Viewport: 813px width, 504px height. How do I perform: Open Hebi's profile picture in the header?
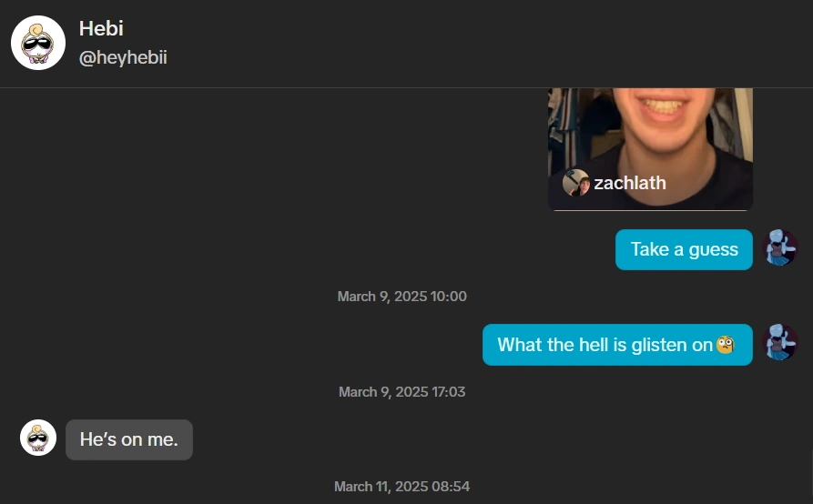pyautogui.click(x=38, y=43)
